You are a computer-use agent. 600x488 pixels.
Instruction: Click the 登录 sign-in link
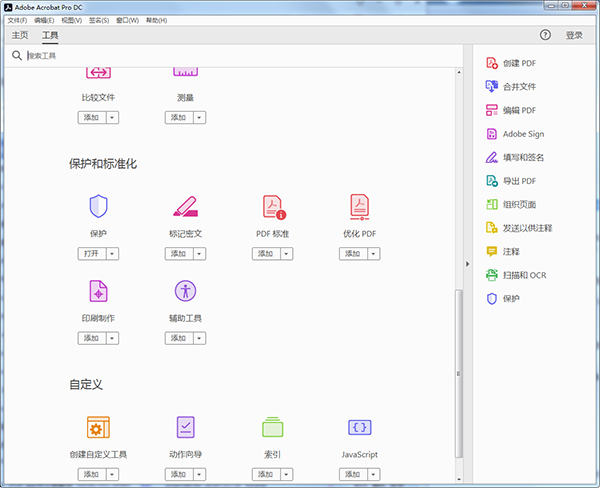point(574,35)
